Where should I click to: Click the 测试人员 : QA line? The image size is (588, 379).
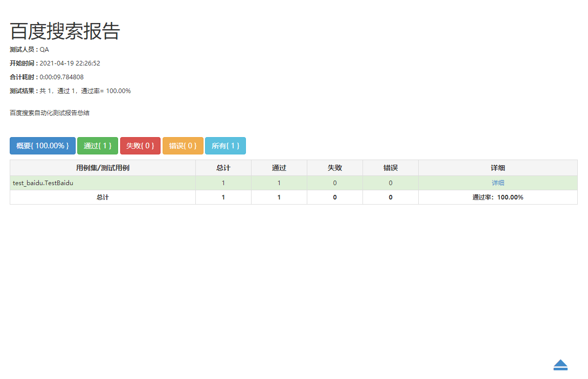tap(29, 50)
